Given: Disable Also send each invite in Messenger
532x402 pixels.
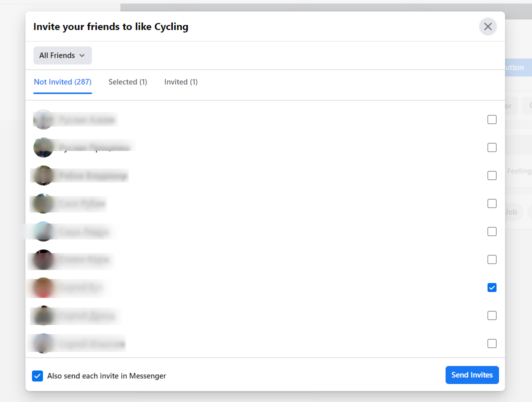Looking at the screenshot, I should coord(37,376).
